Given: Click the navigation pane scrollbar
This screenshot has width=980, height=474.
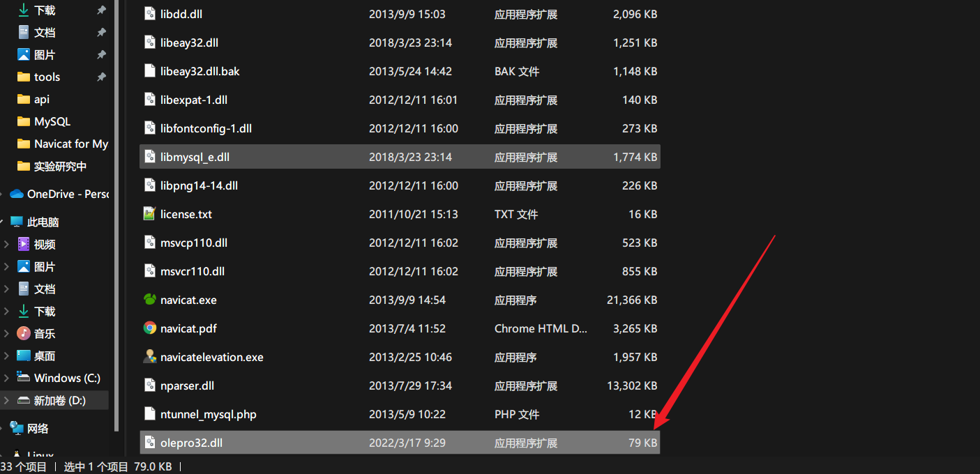Looking at the screenshot, I should click(x=116, y=216).
